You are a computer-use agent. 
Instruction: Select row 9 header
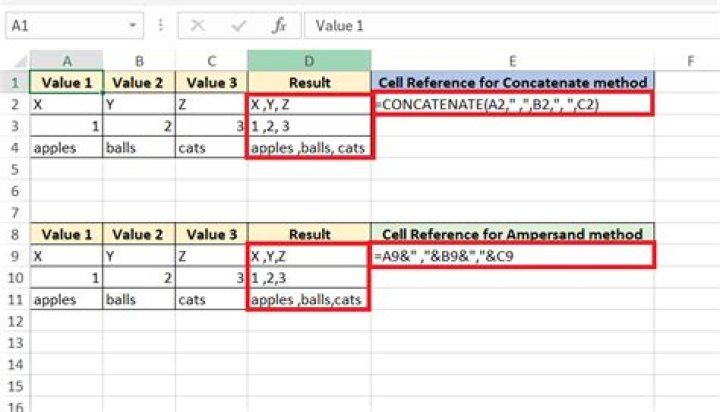[x=15, y=256]
